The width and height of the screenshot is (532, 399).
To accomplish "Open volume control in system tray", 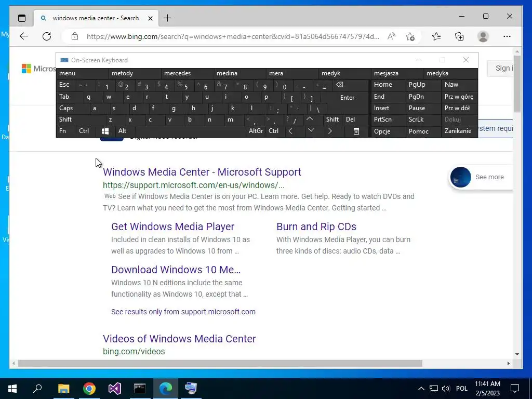I will coord(446,389).
